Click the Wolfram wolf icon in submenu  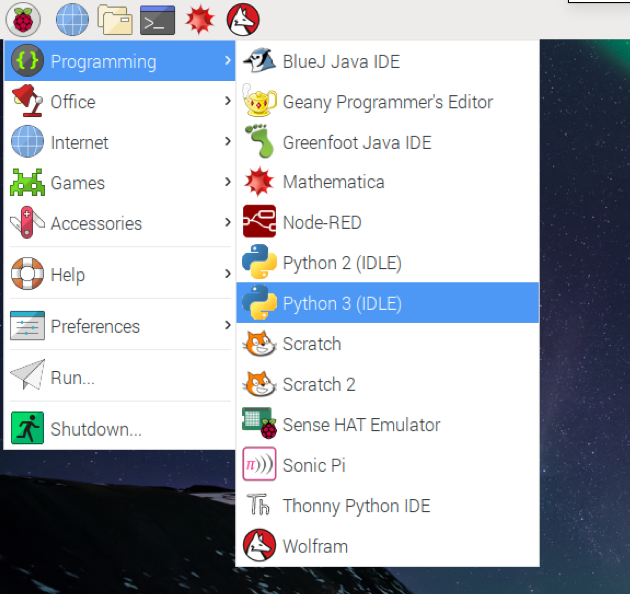259,545
